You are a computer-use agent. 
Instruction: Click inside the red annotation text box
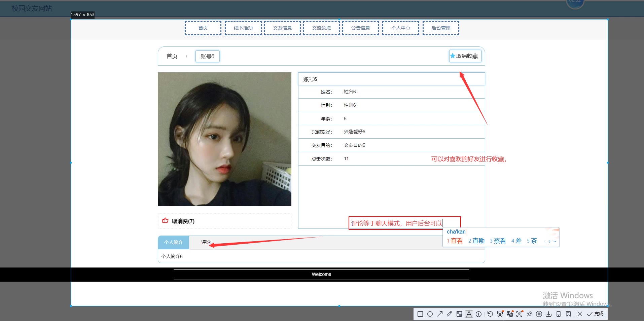pyautogui.click(x=404, y=223)
